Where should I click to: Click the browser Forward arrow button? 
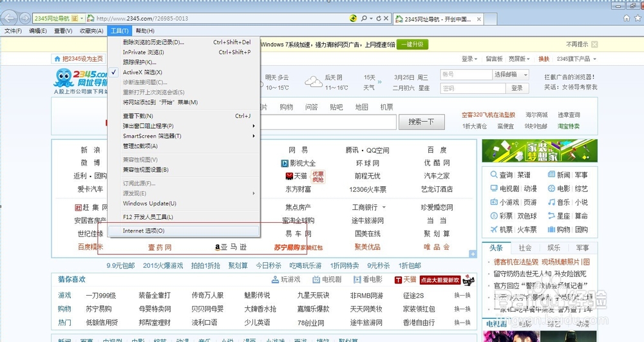(24, 19)
